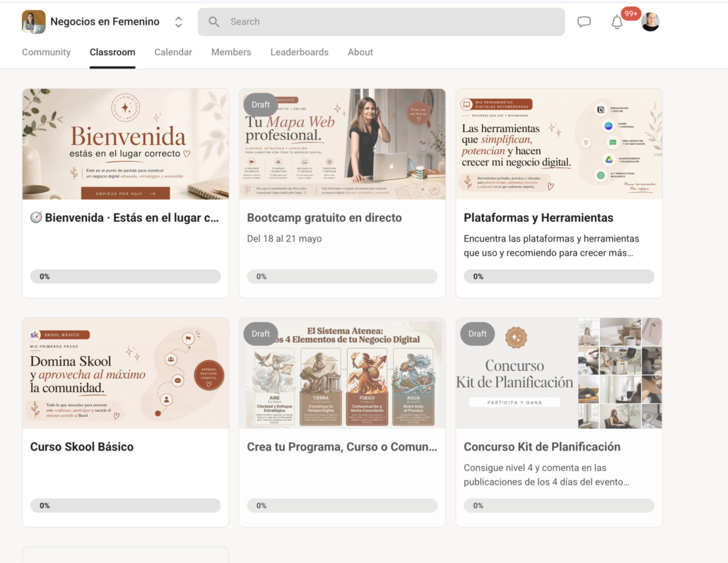Click Crea tu Programa progress bar
Viewport: 728px width, 563px height.
coord(342,506)
